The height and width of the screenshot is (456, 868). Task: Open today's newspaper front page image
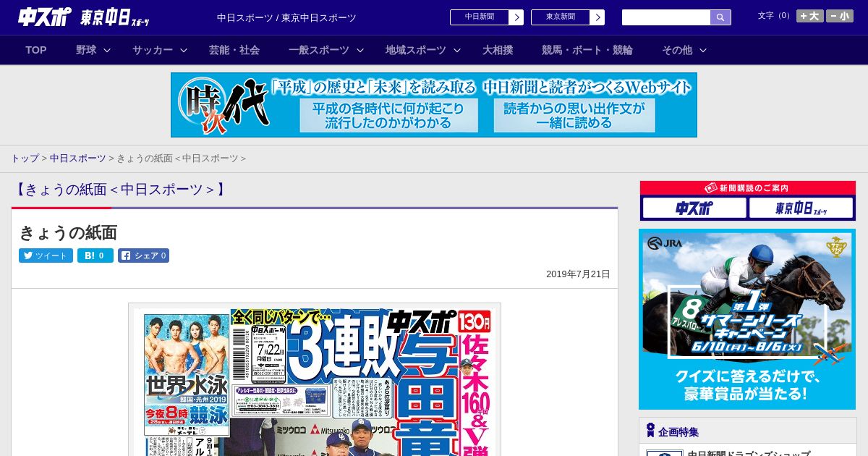315,379
